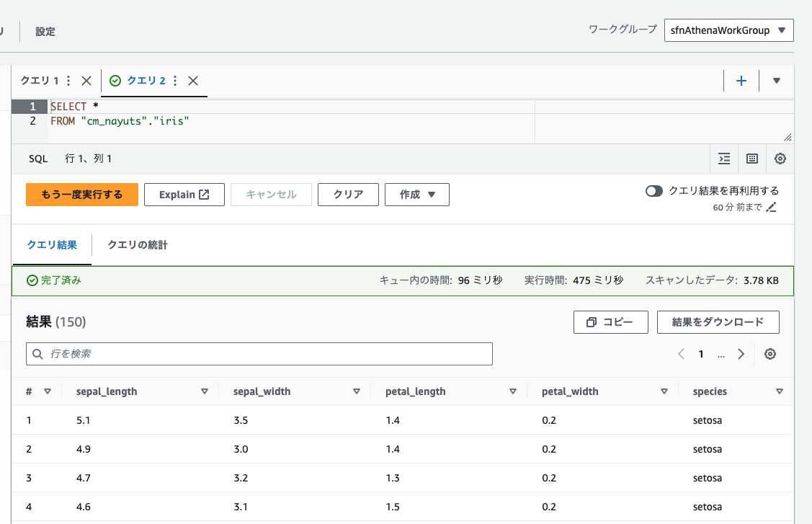Image resolution: width=812 pixels, height=524 pixels.
Task: Click the magnifier in the row search box
Action: 37,354
